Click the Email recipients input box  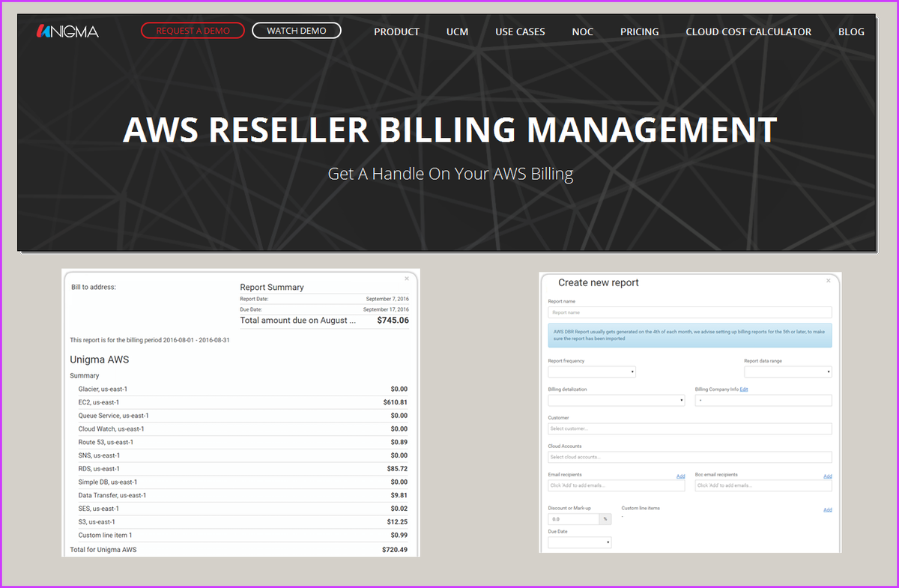[617, 485]
